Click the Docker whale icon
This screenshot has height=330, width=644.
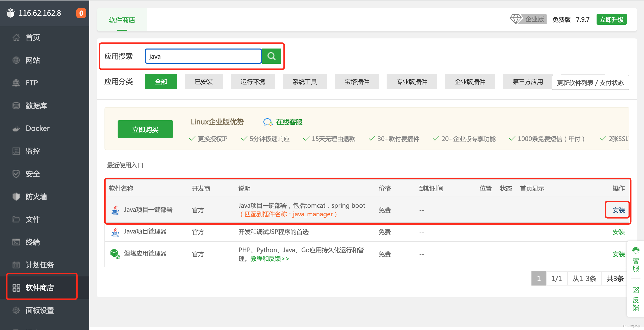click(x=16, y=129)
